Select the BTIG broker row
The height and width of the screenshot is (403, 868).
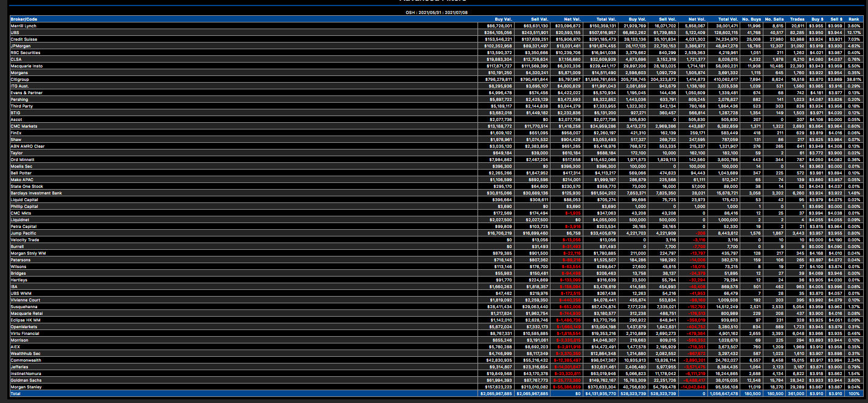tap(436, 113)
